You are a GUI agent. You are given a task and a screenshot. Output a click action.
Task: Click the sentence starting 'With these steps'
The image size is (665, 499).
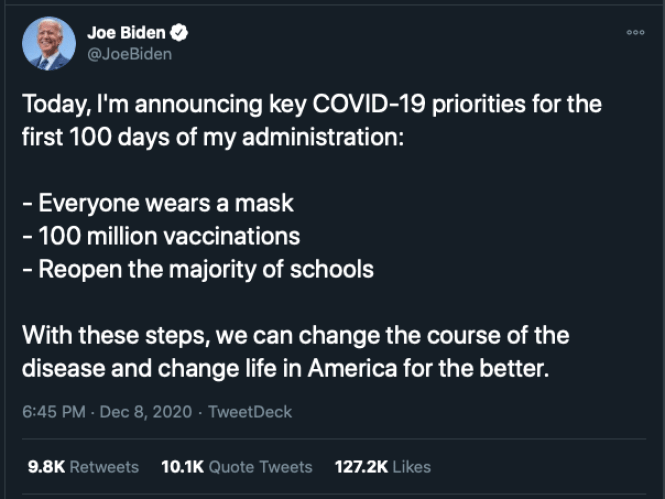click(x=295, y=335)
